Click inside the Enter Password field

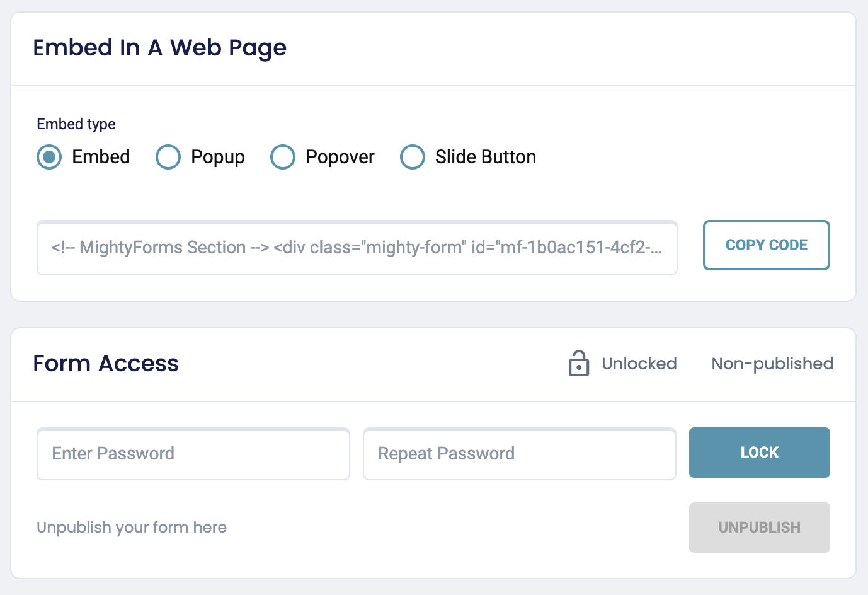coord(193,454)
